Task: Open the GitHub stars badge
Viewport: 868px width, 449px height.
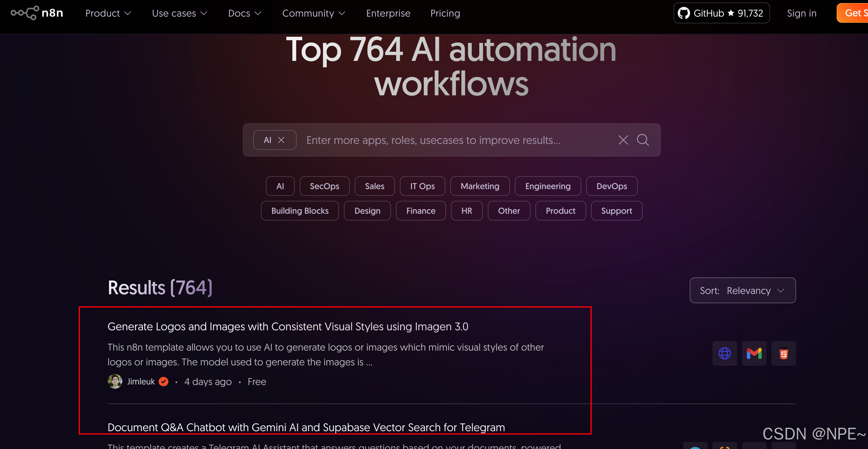Action: click(721, 13)
